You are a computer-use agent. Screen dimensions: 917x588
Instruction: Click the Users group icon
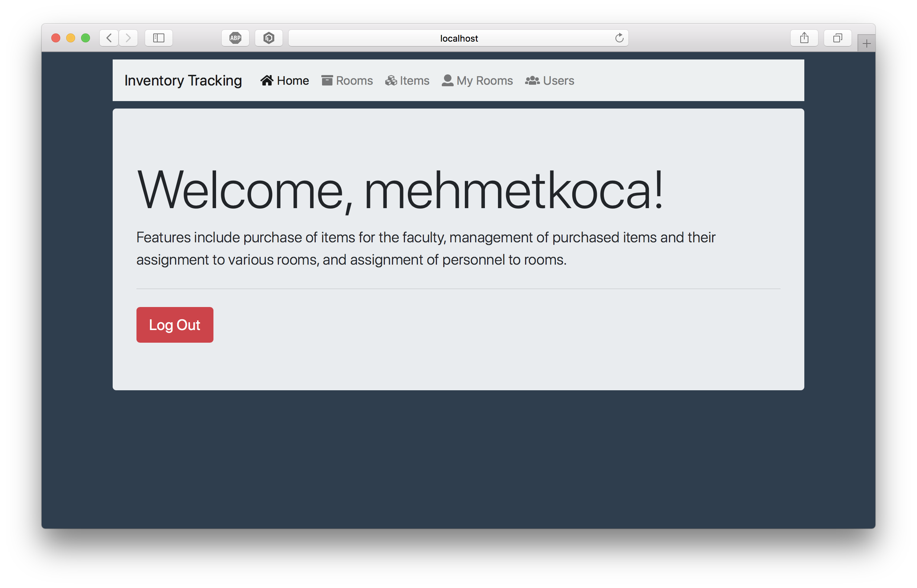(532, 81)
